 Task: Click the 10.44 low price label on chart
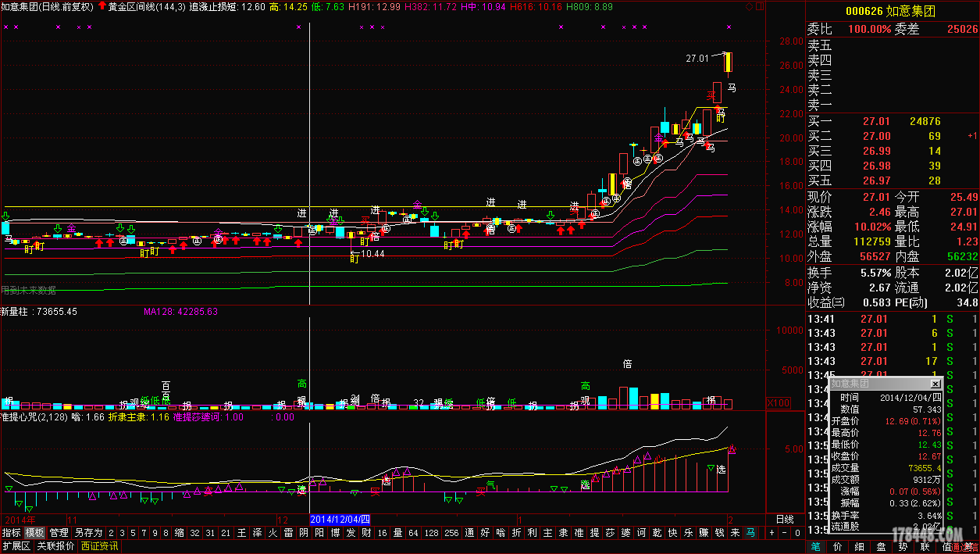[373, 254]
